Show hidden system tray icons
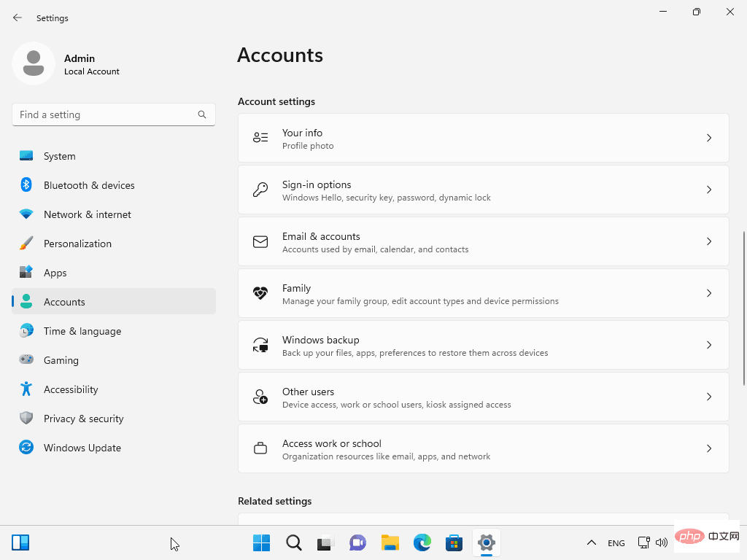The width and height of the screenshot is (747, 560). (x=591, y=542)
